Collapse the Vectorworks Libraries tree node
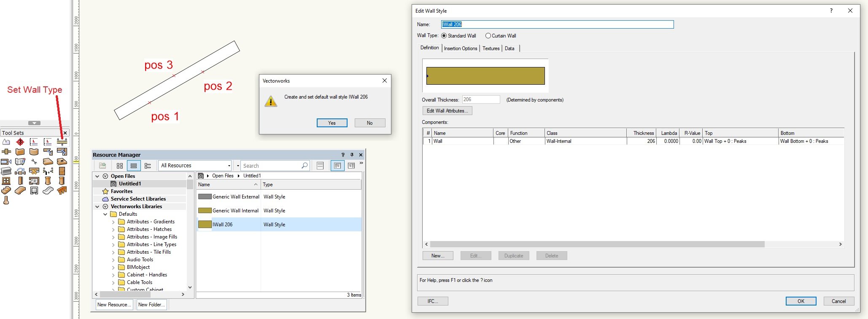This screenshot has height=319, width=868. [x=97, y=206]
